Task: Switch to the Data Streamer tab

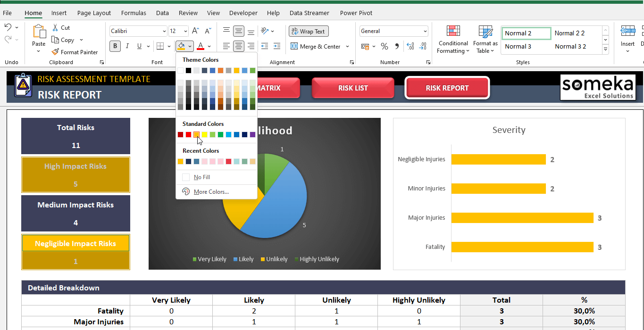Action: tap(309, 13)
